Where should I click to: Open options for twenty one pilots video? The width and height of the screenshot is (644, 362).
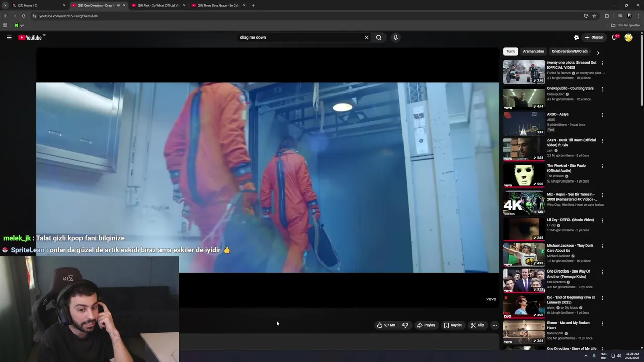click(602, 63)
